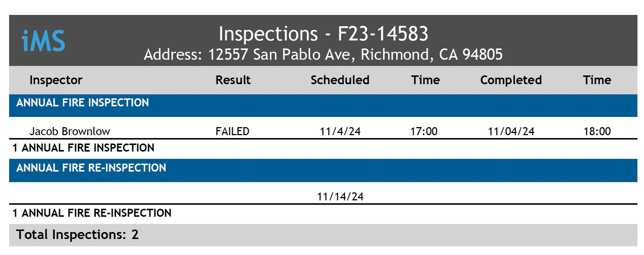The image size is (644, 255).
Task: Click the Scheduled column header
Action: (x=340, y=80)
